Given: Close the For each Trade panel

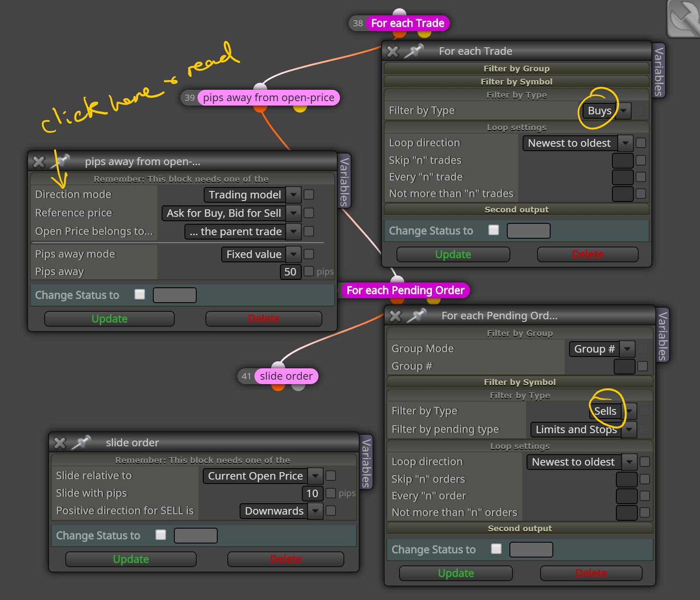Looking at the screenshot, I should coord(393,52).
